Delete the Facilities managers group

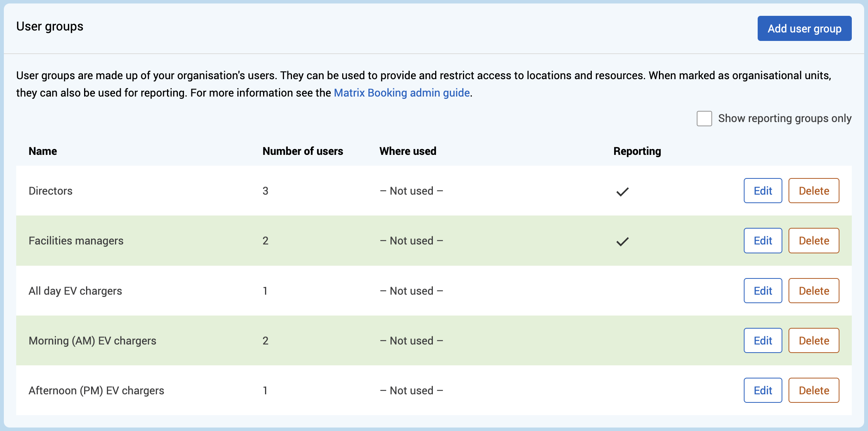point(814,241)
